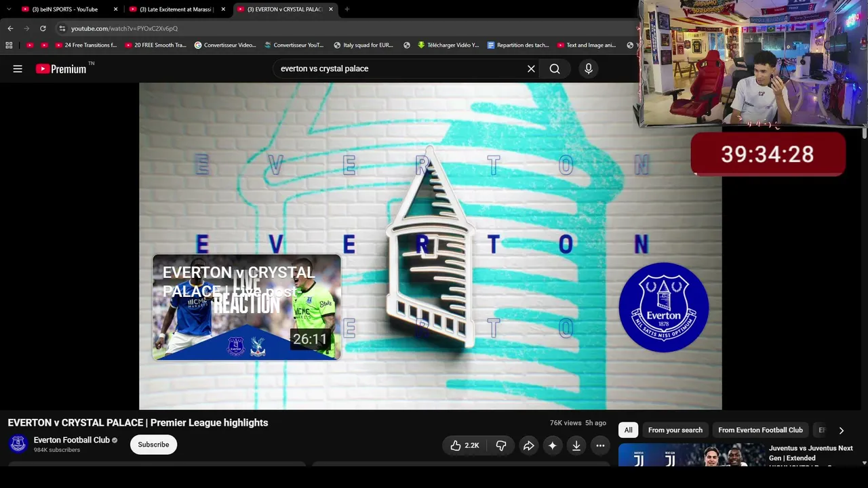Dislike the video with thumbs down
This screenshot has height=488, width=868.
coord(501,445)
